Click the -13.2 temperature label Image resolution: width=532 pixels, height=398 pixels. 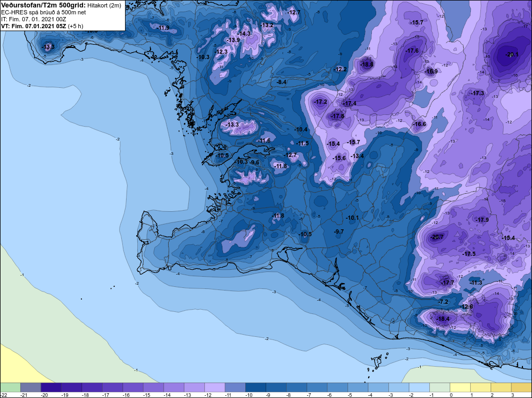pyautogui.click(x=267, y=25)
